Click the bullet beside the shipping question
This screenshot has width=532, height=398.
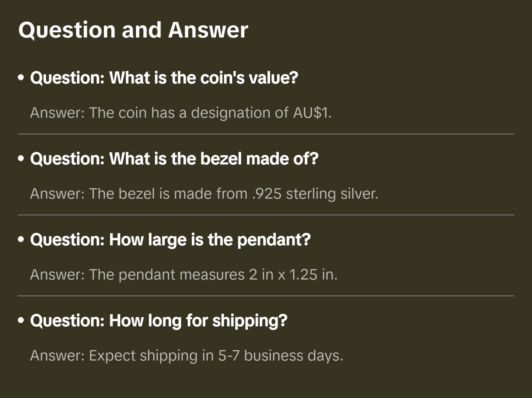[x=21, y=321]
